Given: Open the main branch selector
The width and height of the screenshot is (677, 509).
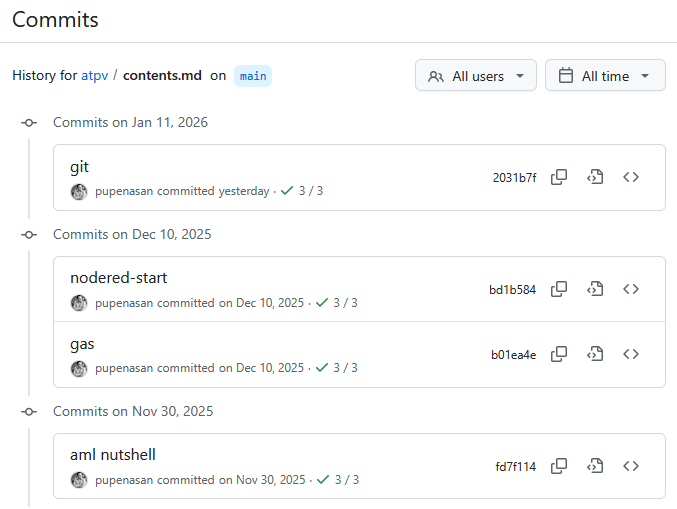Looking at the screenshot, I should click(x=253, y=76).
